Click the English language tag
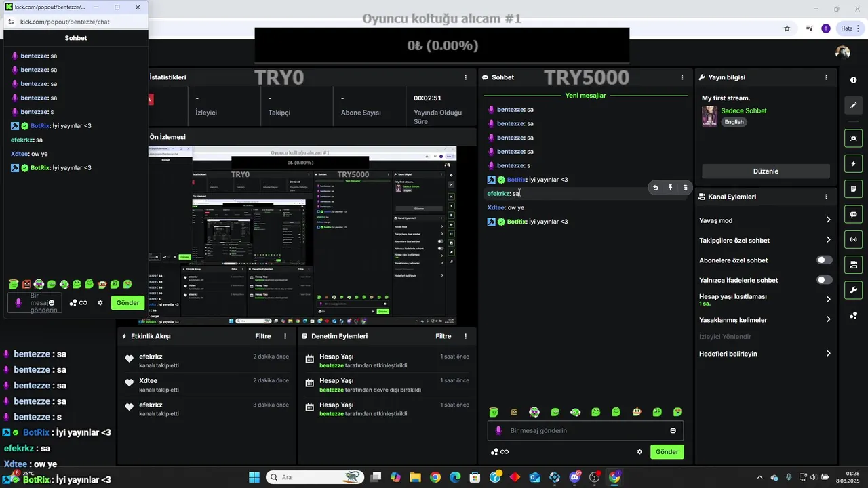 [734, 122]
